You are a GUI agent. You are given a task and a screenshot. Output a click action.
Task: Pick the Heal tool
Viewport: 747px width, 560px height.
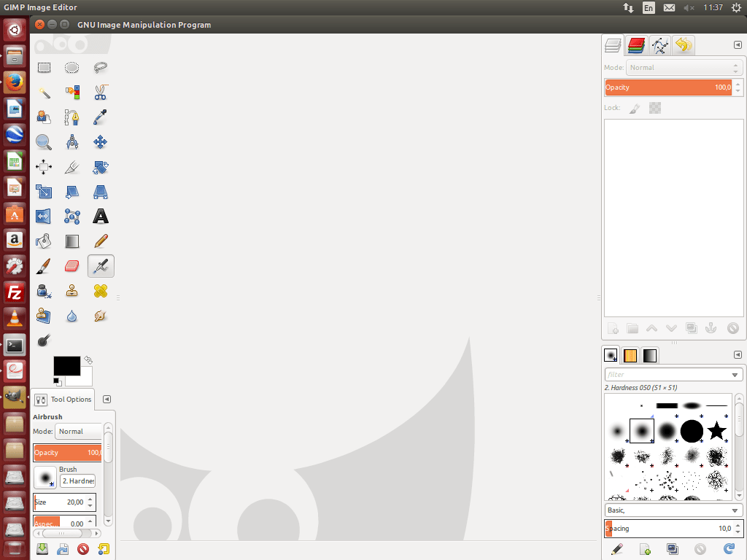pyautogui.click(x=101, y=291)
